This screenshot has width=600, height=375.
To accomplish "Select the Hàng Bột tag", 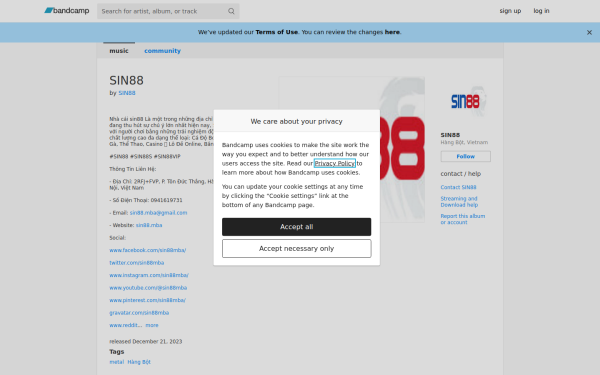I will 139,362.
